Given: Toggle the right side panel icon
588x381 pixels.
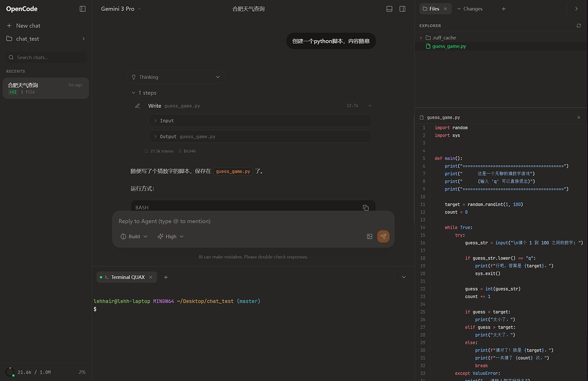Looking at the screenshot, I should 402,9.
